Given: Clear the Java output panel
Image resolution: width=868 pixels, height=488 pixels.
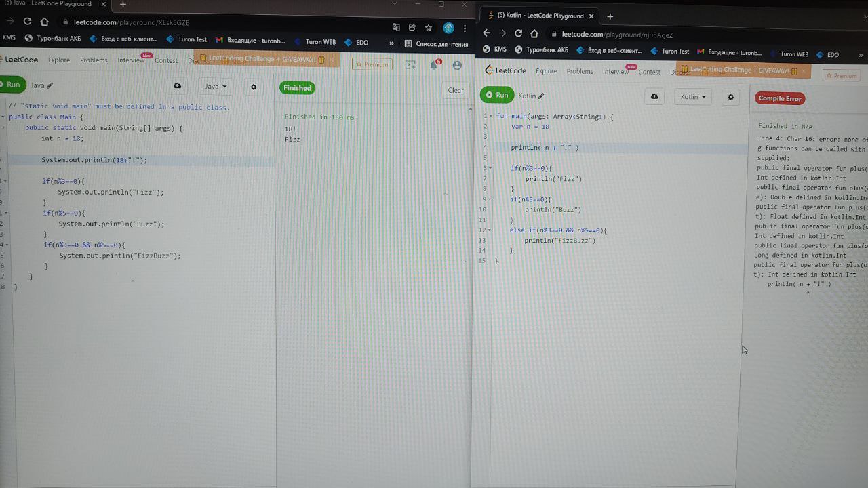Looking at the screenshot, I should pyautogui.click(x=456, y=90).
